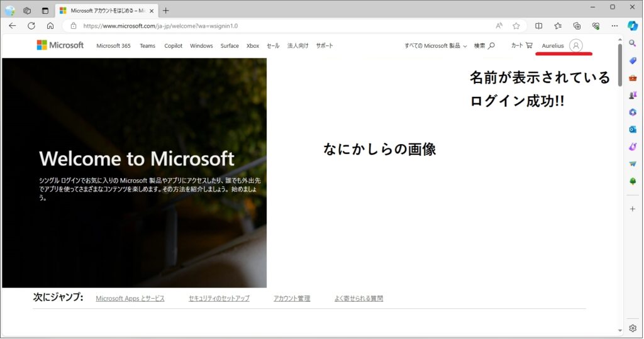Viewport: 644px width, 339px height.
Task: Click the account profile avatar icon
Action: (x=575, y=45)
